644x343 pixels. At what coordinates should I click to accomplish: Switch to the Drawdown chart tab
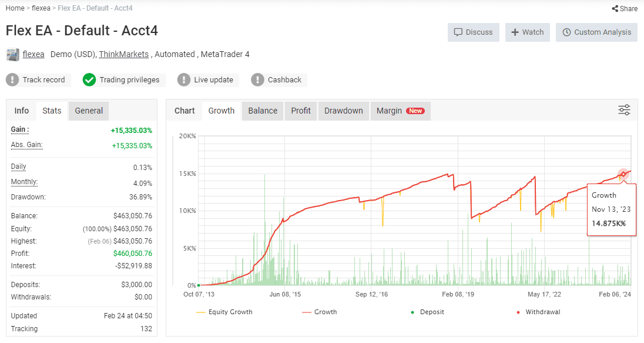click(x=343, y=111)
